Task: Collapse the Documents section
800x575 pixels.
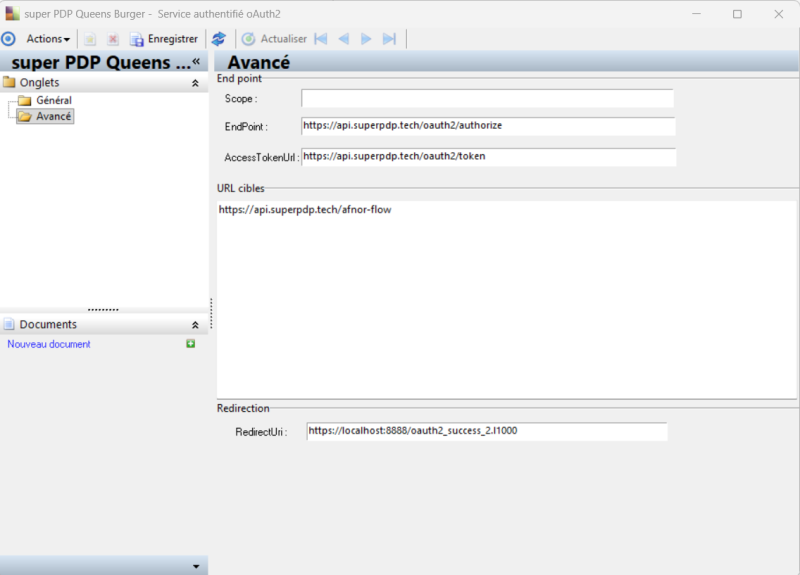Action: 195,324
